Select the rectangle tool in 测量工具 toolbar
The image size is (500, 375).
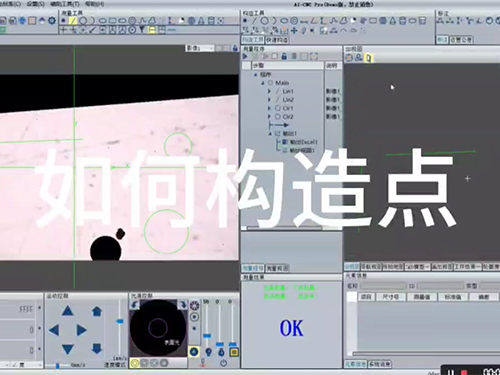click(x=112, y=21)
